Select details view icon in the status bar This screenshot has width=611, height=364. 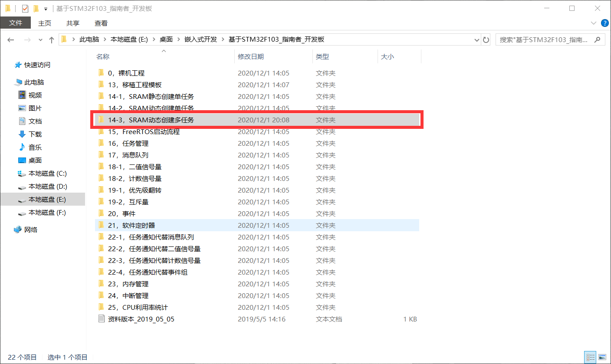[590, 357]
